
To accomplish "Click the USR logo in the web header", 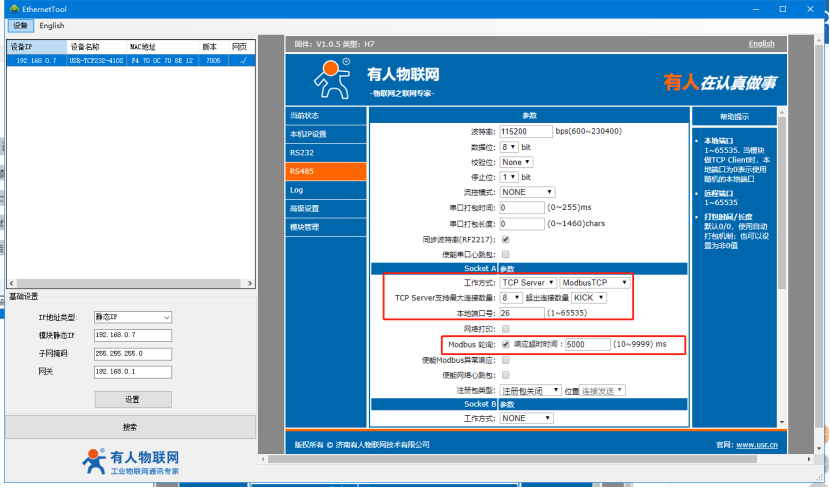I will tap(331, 78).
